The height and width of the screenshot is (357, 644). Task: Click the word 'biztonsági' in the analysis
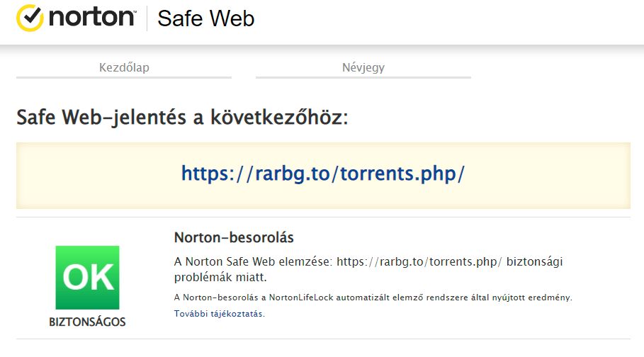tap(534, 261)
